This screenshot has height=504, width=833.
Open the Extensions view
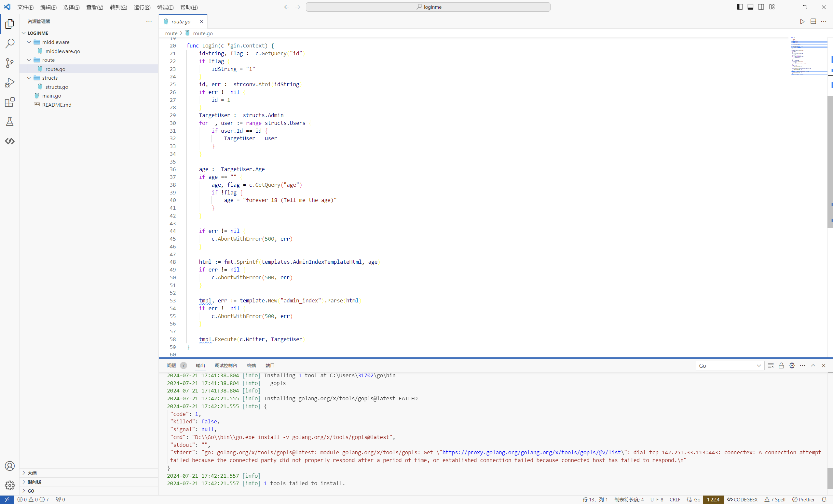tap(10, 102)
